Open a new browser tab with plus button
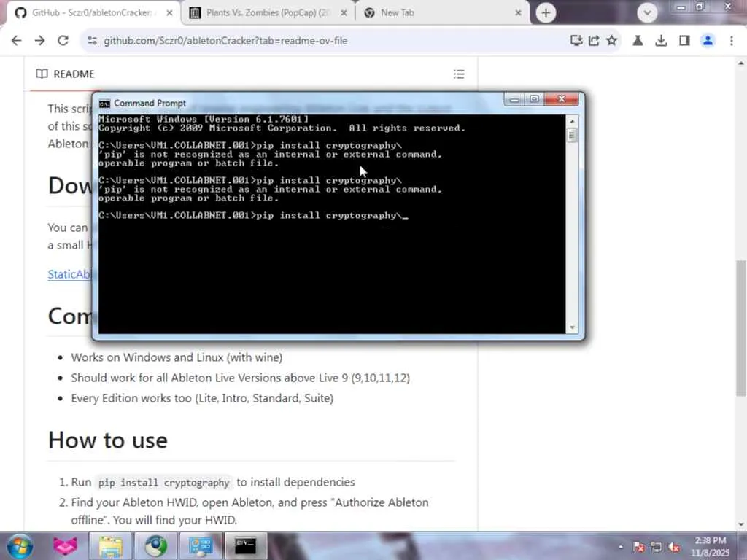 tap(546, 13)
